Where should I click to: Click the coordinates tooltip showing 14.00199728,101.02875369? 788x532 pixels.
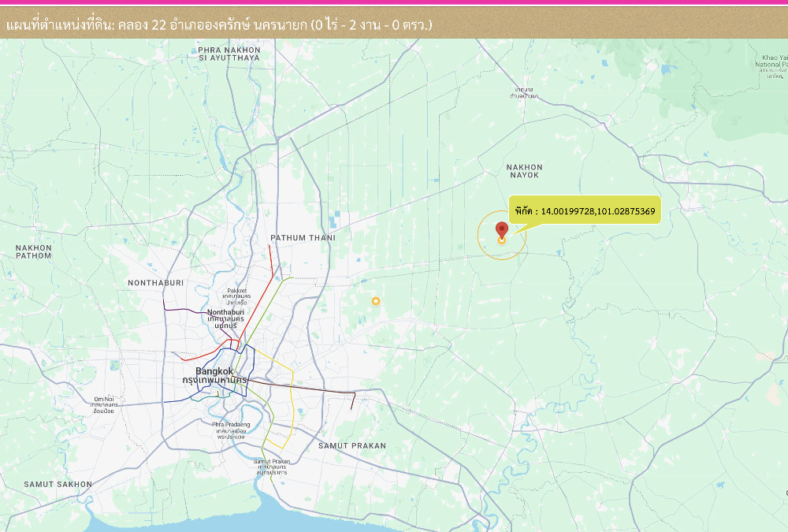pos(585,210)
